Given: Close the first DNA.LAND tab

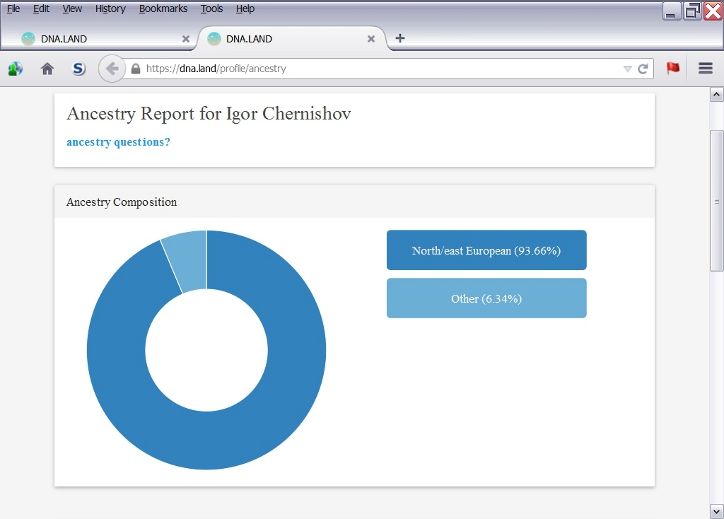Looking at the screenshot, I should pyautogui.click(x=186, y=39).
